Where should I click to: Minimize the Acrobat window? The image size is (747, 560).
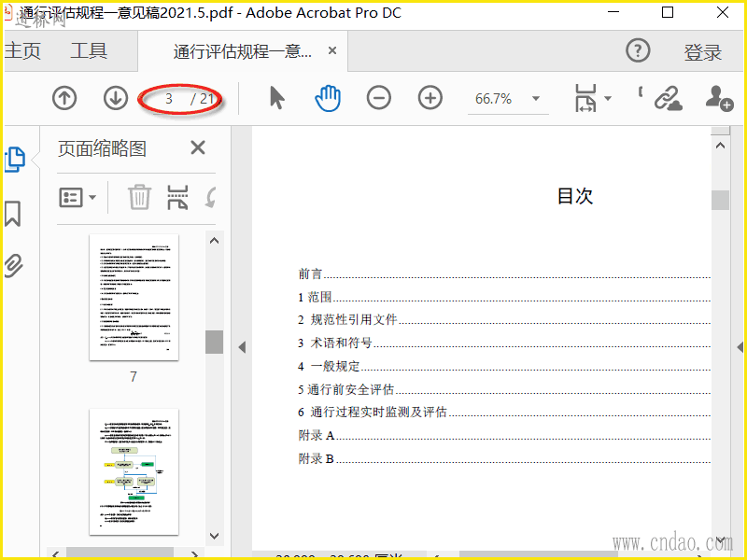[613, 12]
